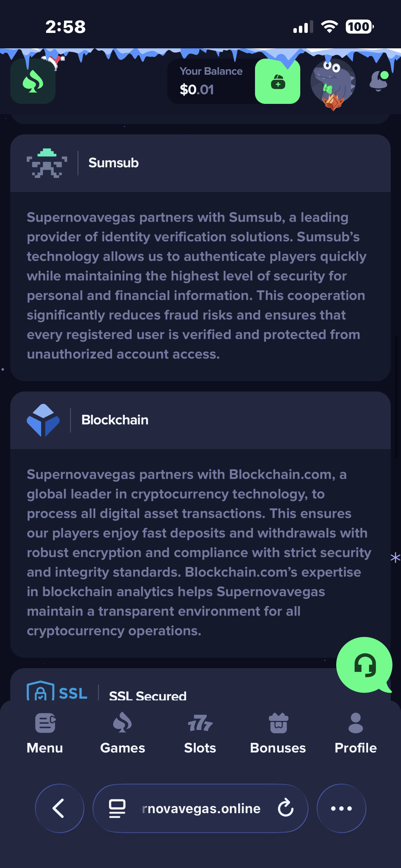
Task: Open live support headset chat
Action: (364, 665)
